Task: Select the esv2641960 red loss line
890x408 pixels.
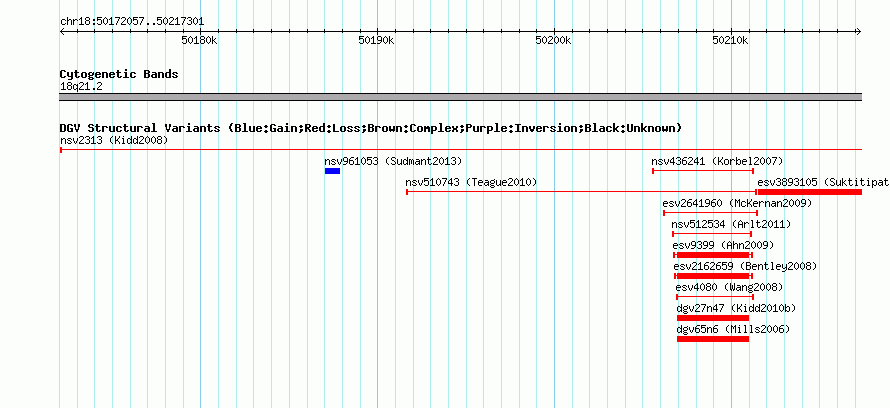Action: coord(711,213)
